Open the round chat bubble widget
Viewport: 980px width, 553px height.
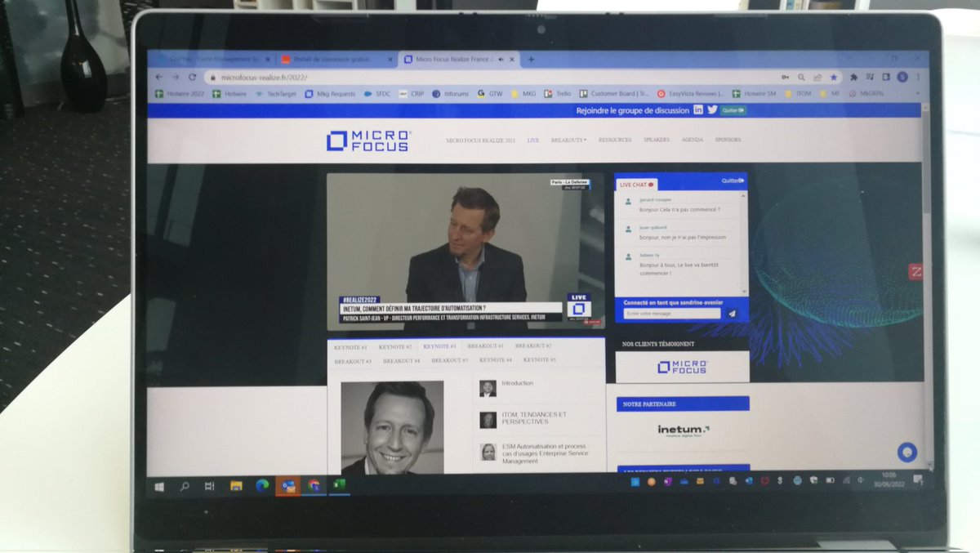click(906, 453)
